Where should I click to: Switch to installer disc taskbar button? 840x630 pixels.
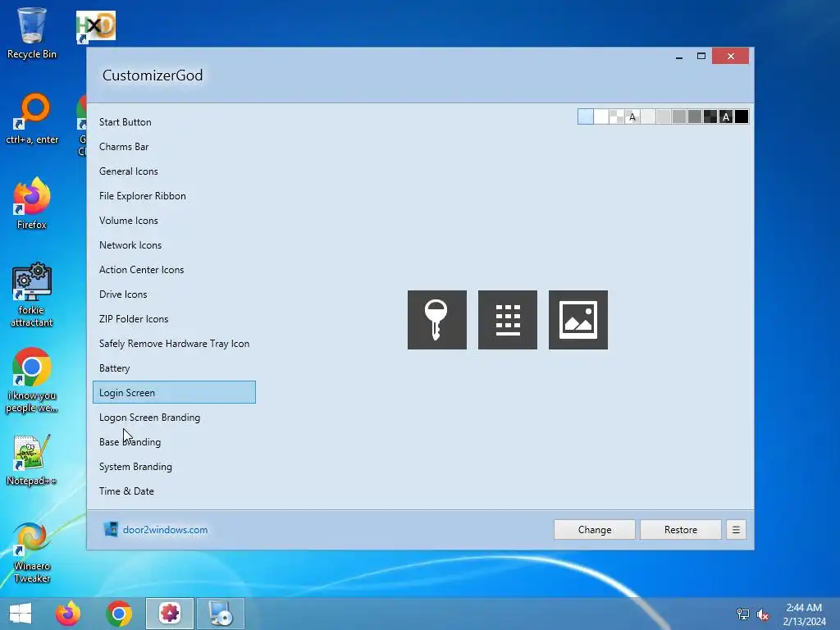coord(221,614)
